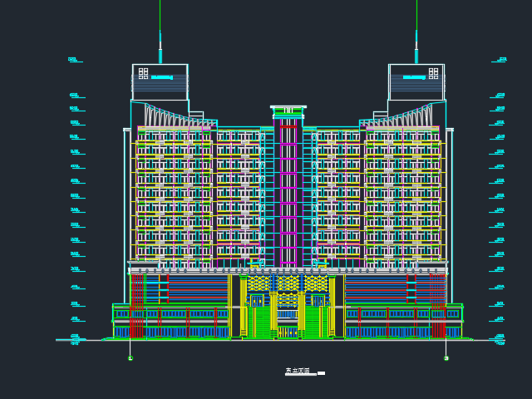Select the elevation drawing title text below building
Viewport: 532px width, 399px height.
click(x=298, y=371)
